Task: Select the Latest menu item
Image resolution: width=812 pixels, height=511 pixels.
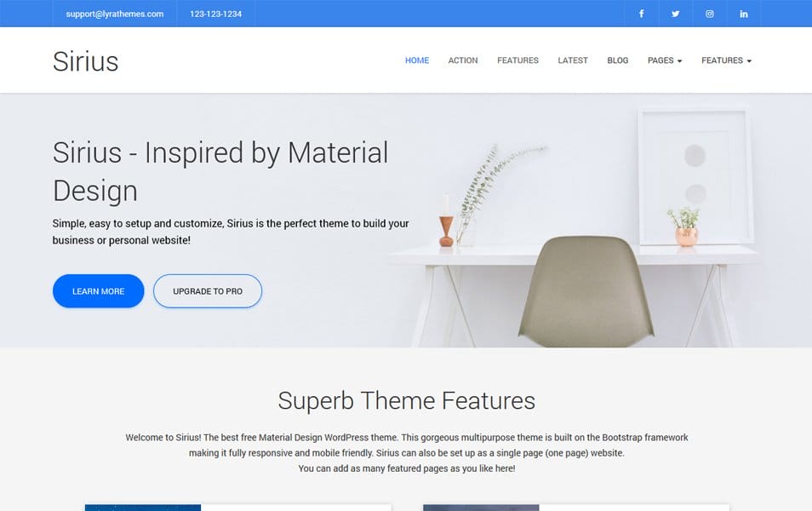Action: pyautogui.click(x=573, y=60)
